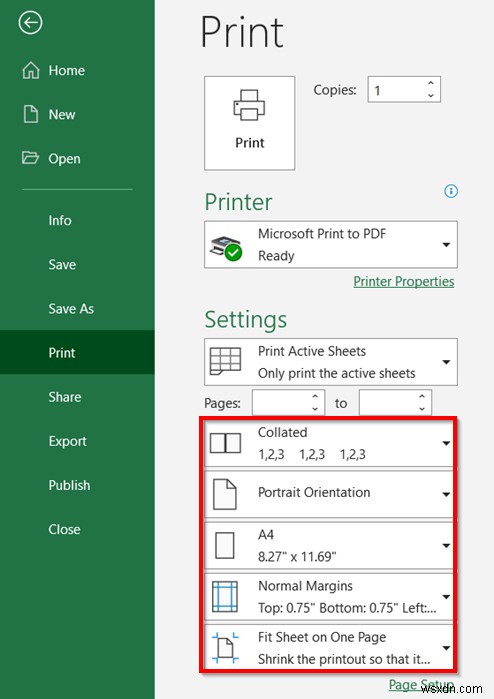The image size is (494, 699).
Task: Increase the Pages from value
Action: (315, 396)
